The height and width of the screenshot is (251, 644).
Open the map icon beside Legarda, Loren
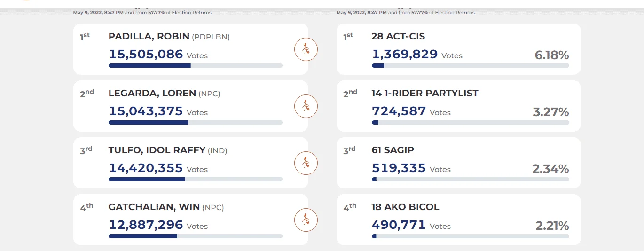[306, 106]
